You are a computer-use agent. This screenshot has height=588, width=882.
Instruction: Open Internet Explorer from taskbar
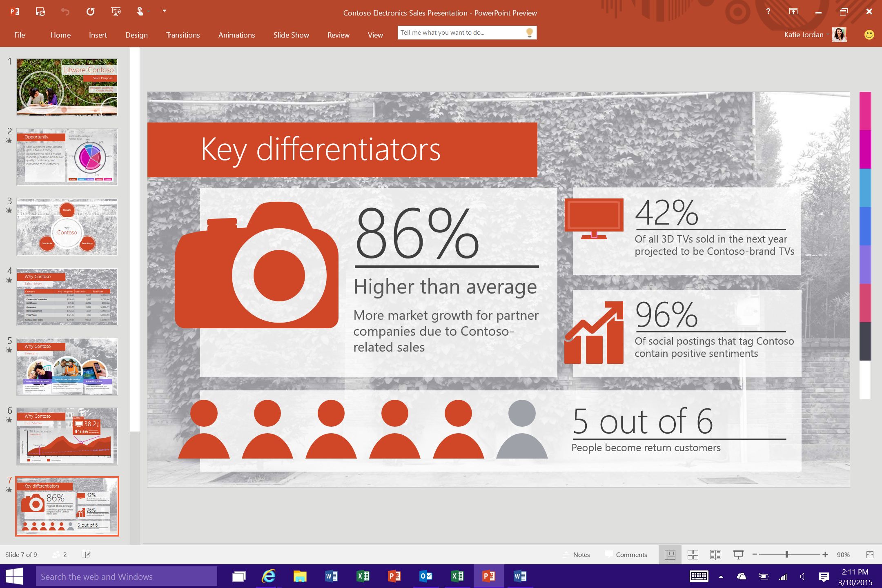268,576
